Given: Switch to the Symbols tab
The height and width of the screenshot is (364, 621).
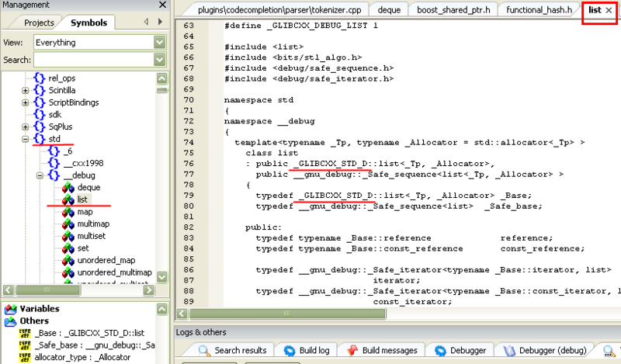Looking at the screenshot, I should 88,23.
